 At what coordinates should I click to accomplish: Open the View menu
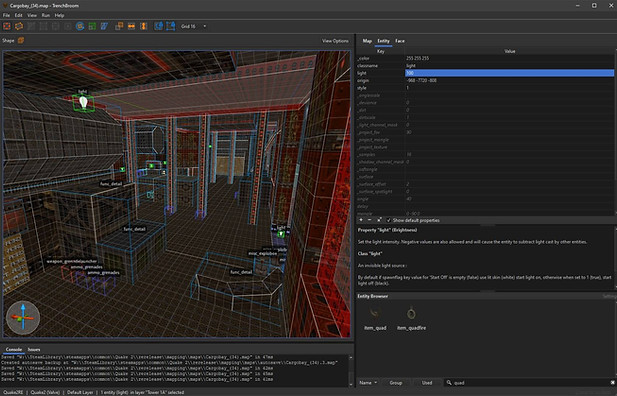[32, 15]
